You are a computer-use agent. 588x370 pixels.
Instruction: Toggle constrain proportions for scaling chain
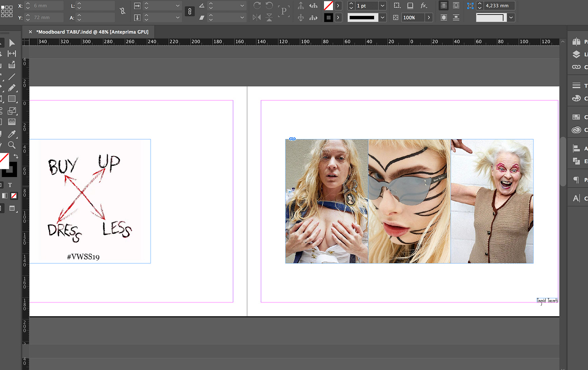click(190, 12)
